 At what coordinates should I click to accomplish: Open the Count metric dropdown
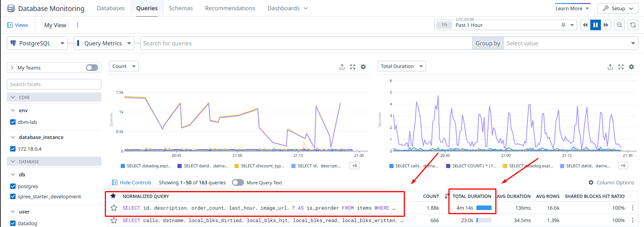(x=124, y=66)
